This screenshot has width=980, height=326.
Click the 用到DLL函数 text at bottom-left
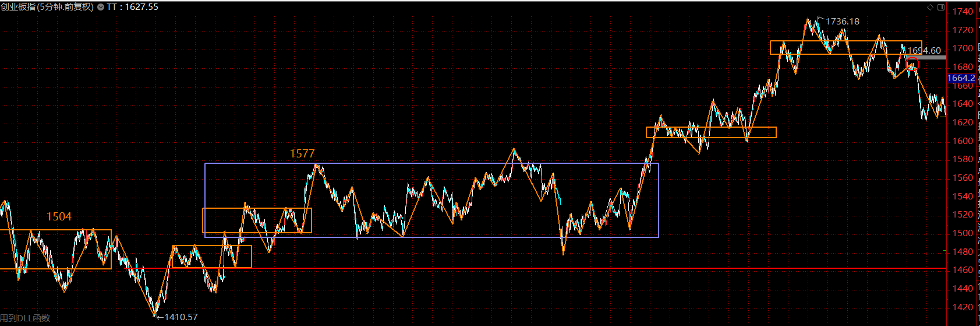[x=25, y=318]
